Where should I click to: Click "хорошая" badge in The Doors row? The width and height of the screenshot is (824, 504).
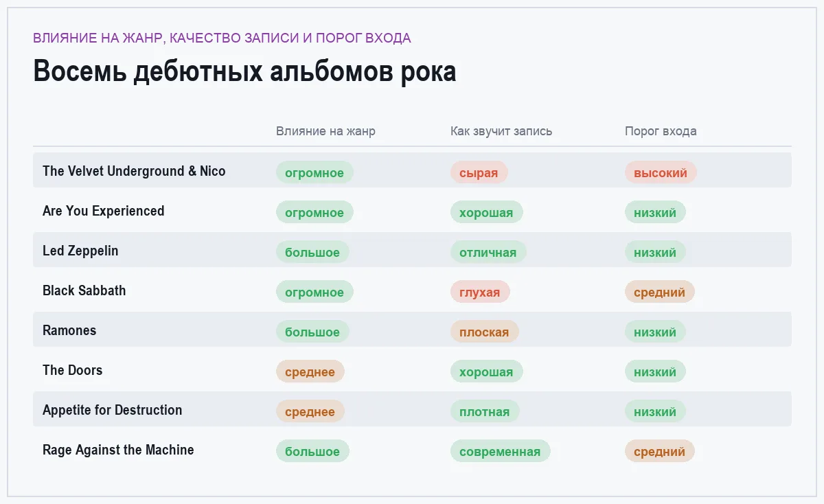(x=486, y=371)
